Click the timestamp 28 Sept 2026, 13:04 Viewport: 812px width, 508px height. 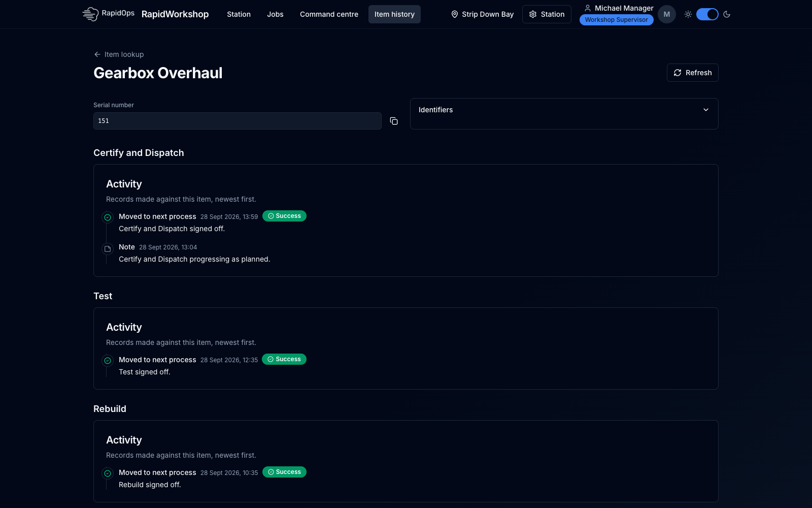click(168, 247)
